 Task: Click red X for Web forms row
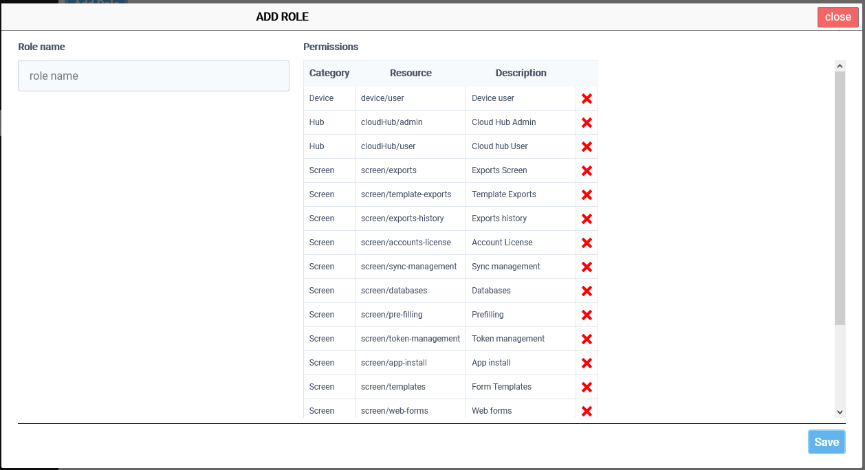click(x=586, y=412)
